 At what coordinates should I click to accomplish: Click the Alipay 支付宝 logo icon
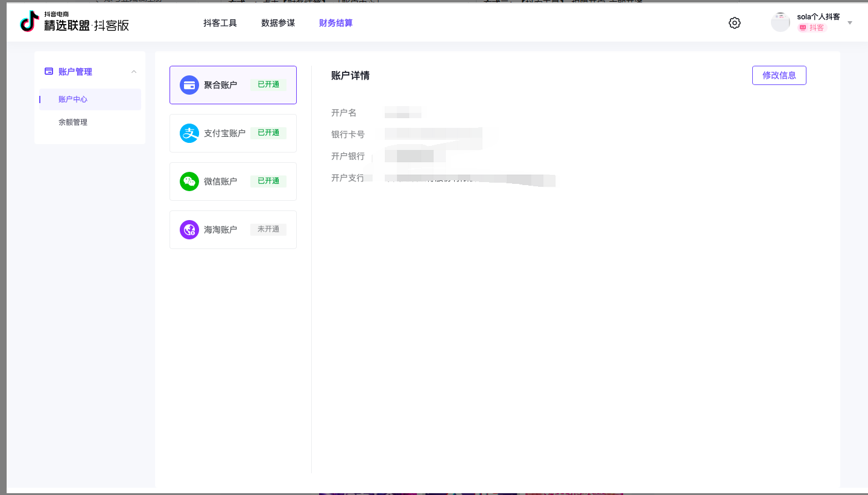click(189, 133)
